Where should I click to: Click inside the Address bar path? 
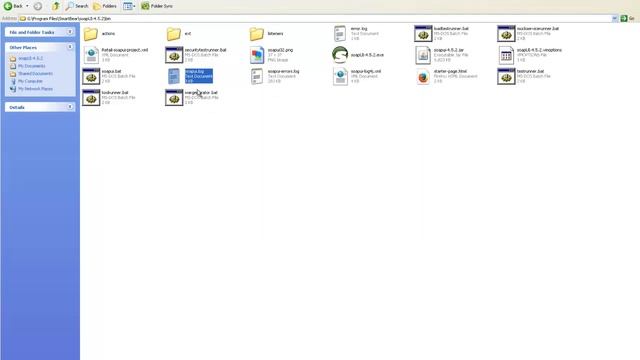[315, 18]
